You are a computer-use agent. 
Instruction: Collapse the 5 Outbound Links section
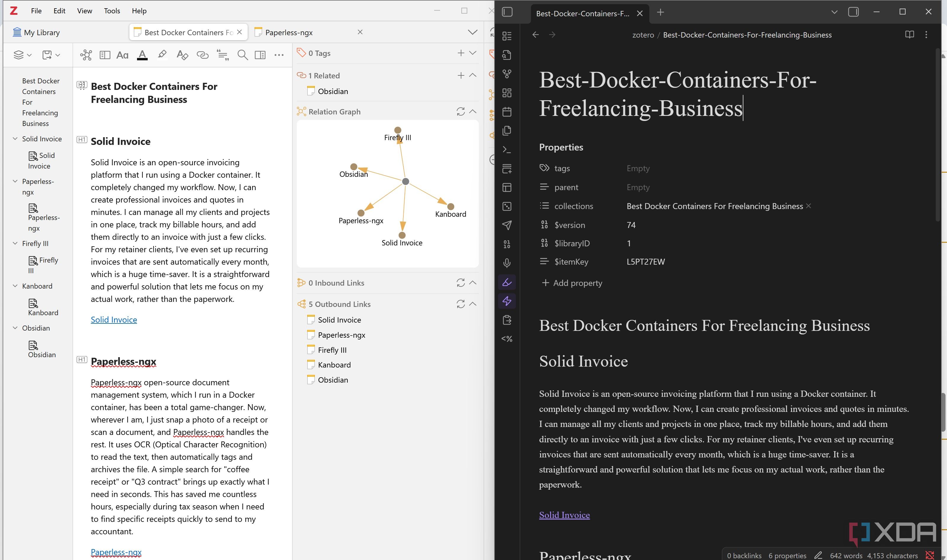[472, 304]
